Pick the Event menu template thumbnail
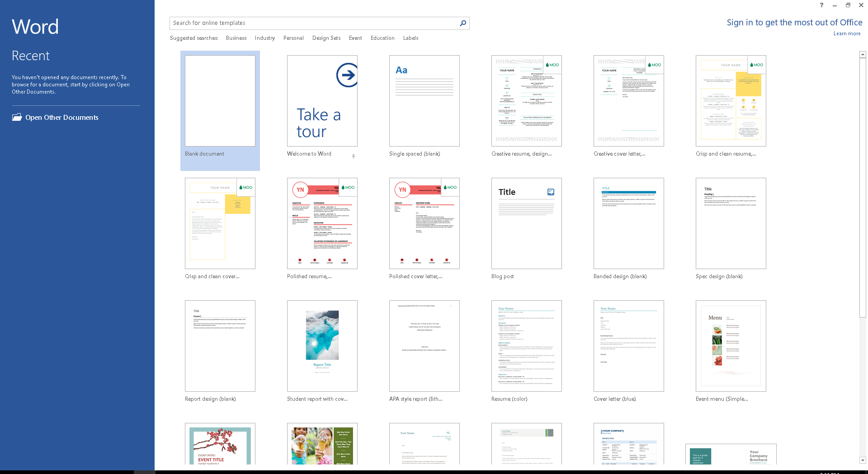Screen dimensions: 868x474 tap(731, 346)
